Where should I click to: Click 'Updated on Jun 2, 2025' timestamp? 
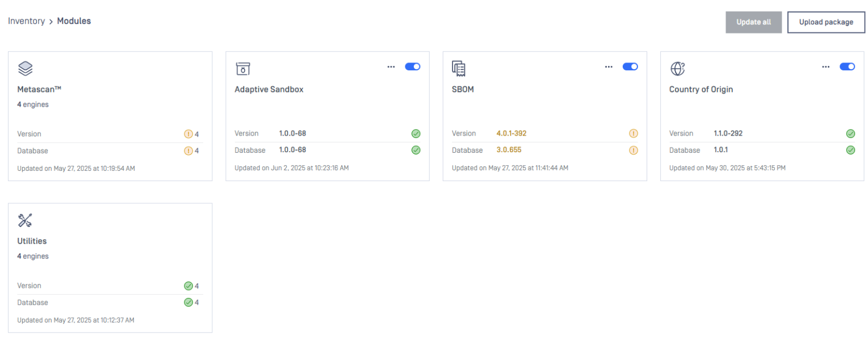pyautogui.click(x=292, y=168)
